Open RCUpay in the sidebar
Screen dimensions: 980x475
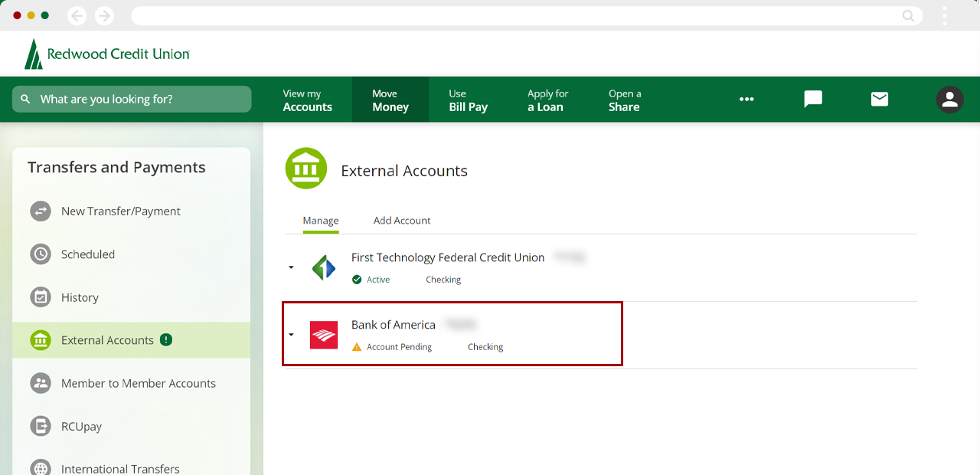[x=132, y=426]
